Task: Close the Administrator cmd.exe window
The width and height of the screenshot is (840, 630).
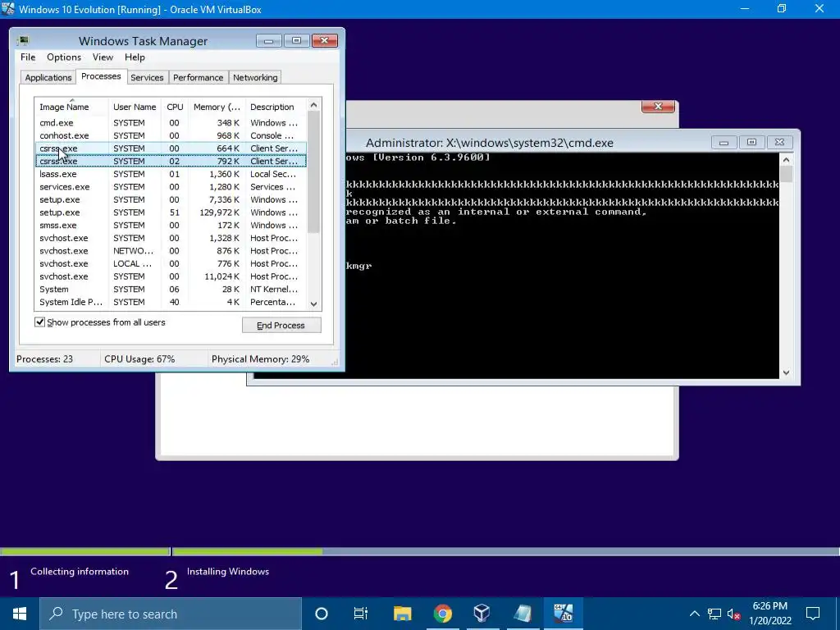Action: [779, 143]
